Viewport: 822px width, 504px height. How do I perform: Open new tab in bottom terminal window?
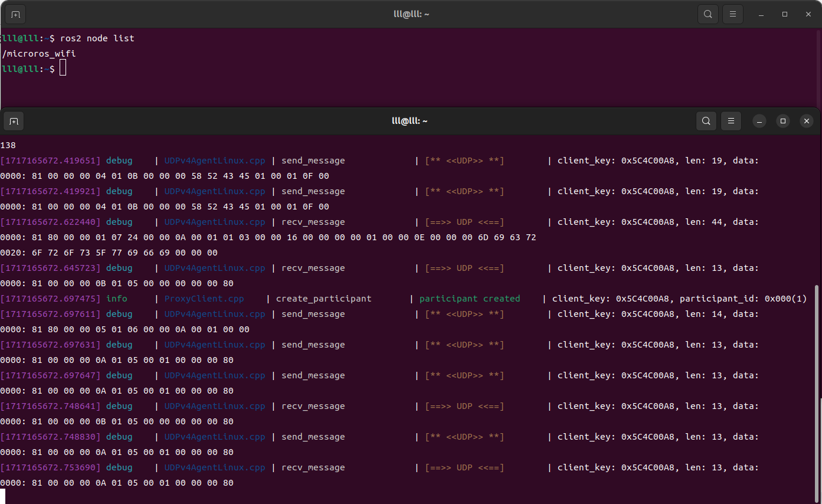(14, 121)
